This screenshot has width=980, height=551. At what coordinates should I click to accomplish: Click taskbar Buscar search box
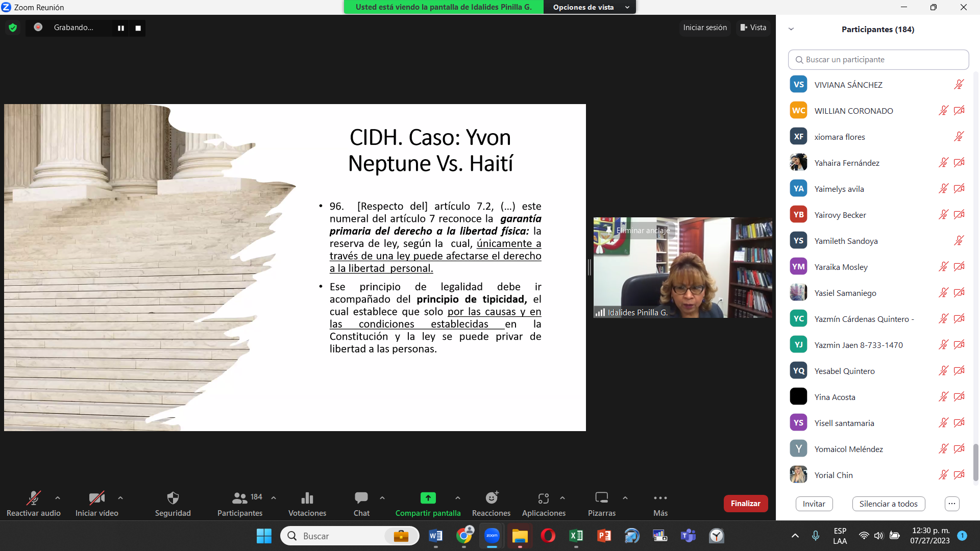click(x=350, y=536)
